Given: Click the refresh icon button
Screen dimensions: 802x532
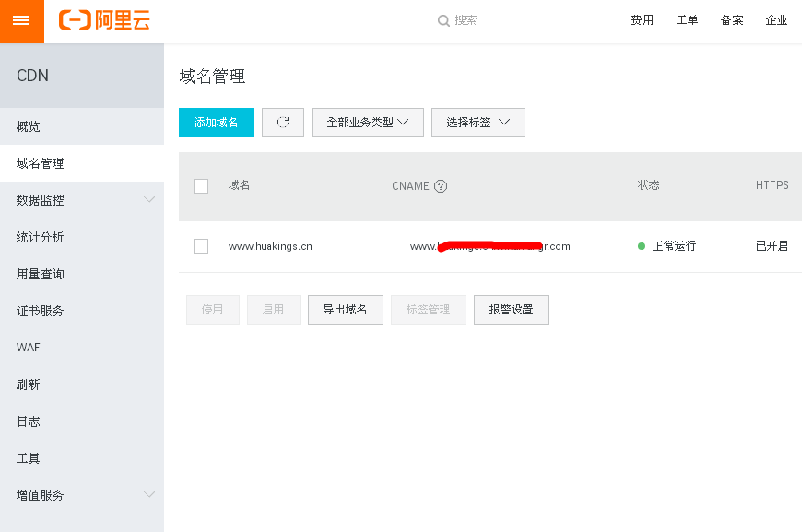Looking at the screenshot, I should pyautogui.click(x=283, y=123).
